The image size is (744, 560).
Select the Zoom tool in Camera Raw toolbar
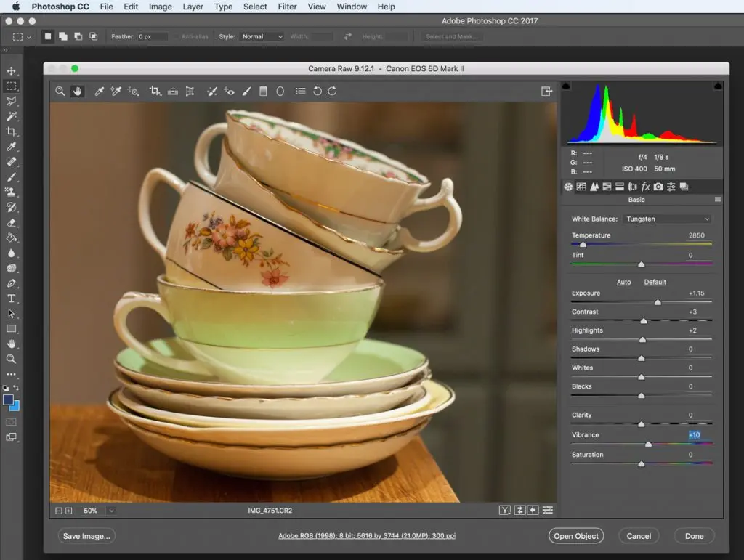[60, 91]
